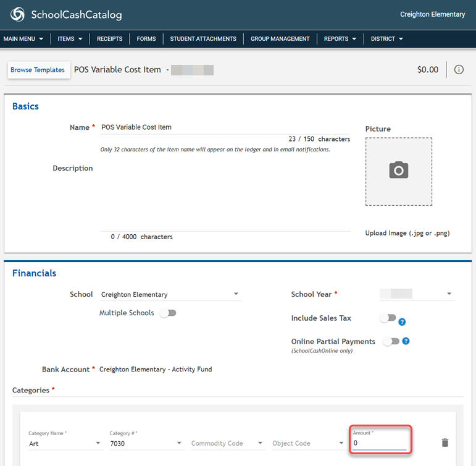Viewport: 476px width, 466px height.
Task: Click the Basics section heading
Action: (25, 106)
